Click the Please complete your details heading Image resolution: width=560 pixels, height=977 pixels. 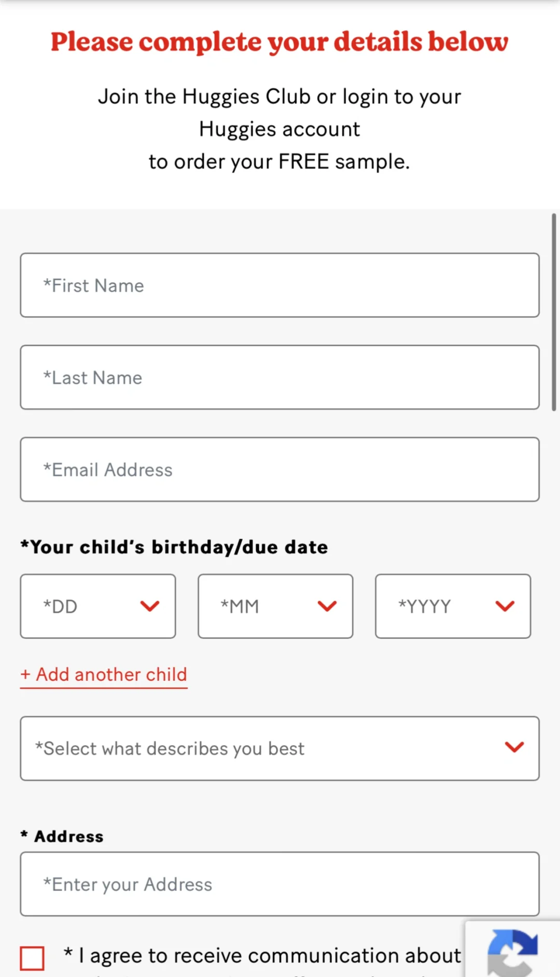pos(279,42)
